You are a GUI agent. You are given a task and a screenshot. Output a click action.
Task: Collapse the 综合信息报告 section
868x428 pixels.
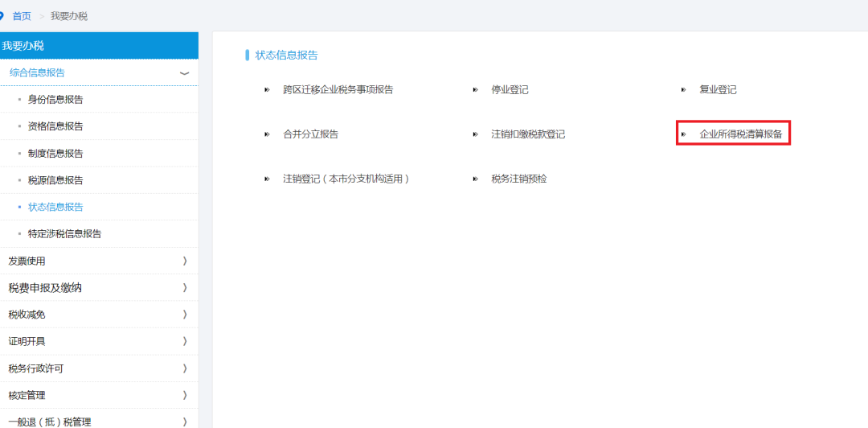[x=184, y=73]
